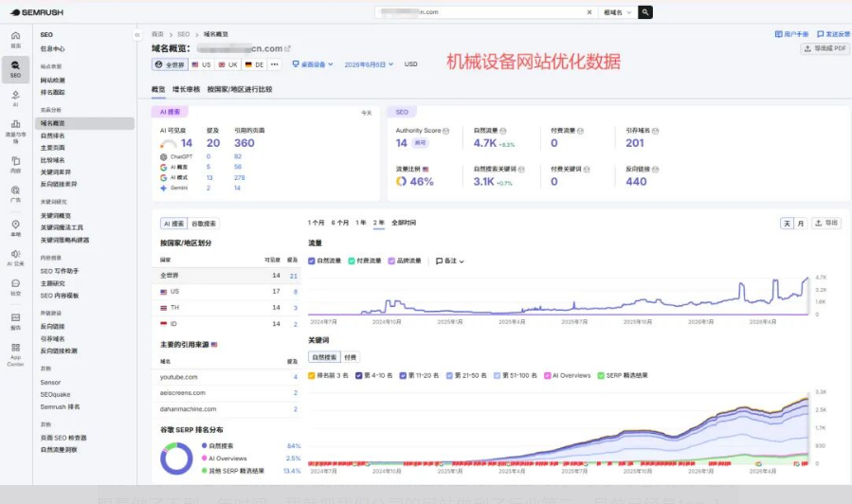Open 反向链接检测 in the sidebar
This screenshot has height=504, width=852.
[59, 351]
